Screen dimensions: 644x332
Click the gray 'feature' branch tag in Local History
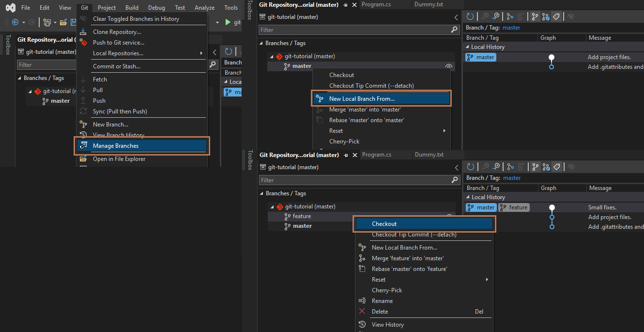(x=514, y=207)
